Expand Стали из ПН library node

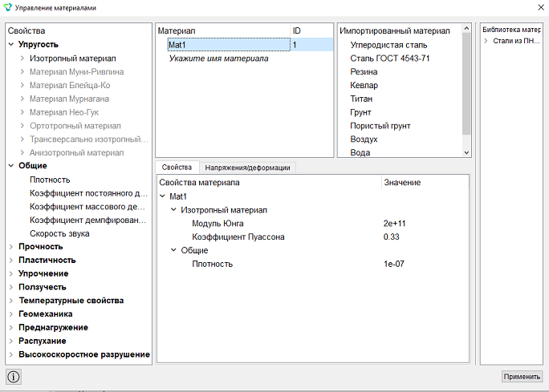click(x=486, y=41)
